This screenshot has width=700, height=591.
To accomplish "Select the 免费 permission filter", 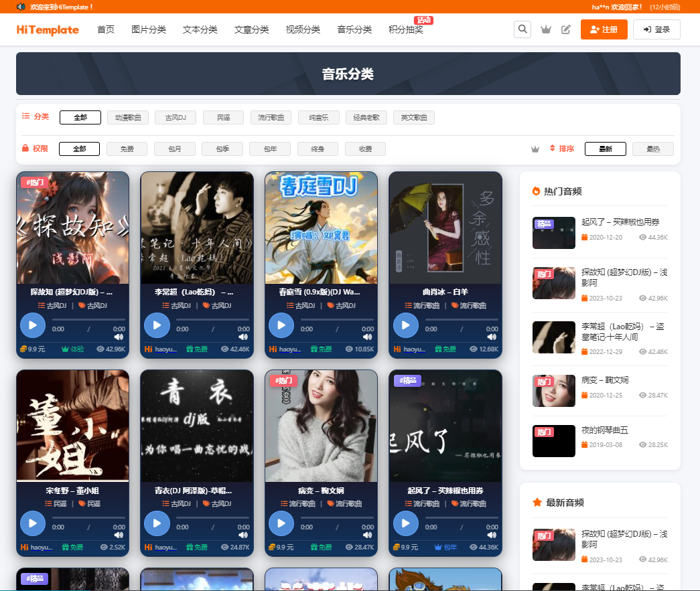I will 127,148.
